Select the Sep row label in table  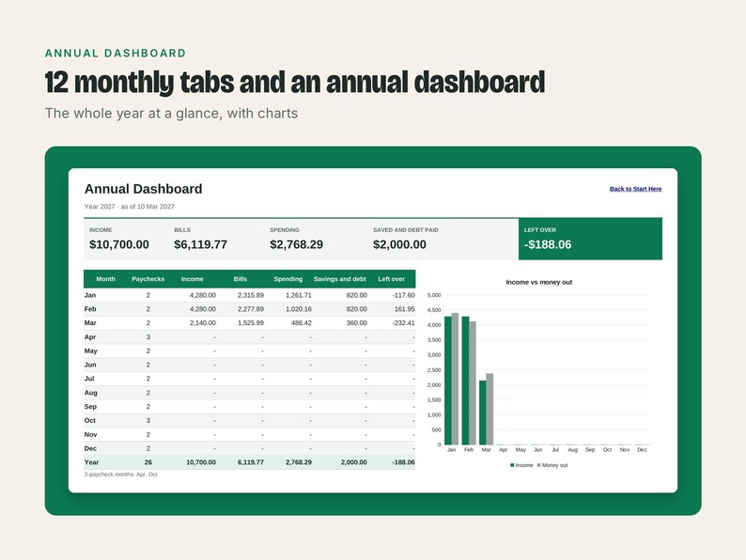[x=90, y=406]
